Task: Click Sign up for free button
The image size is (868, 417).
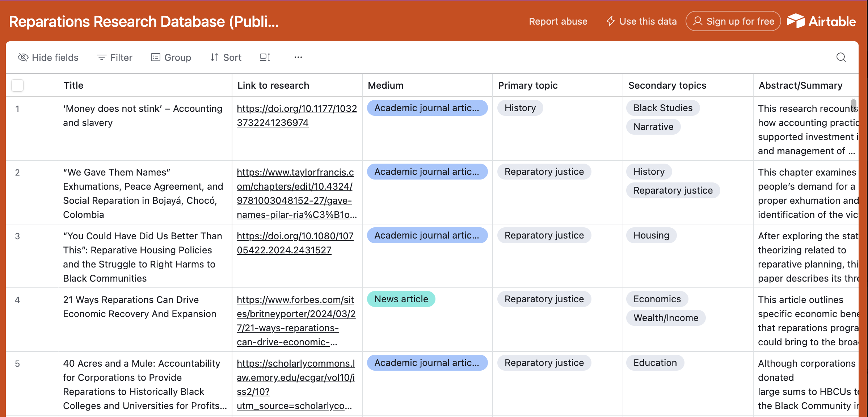Action: click(x=733, y=21)
